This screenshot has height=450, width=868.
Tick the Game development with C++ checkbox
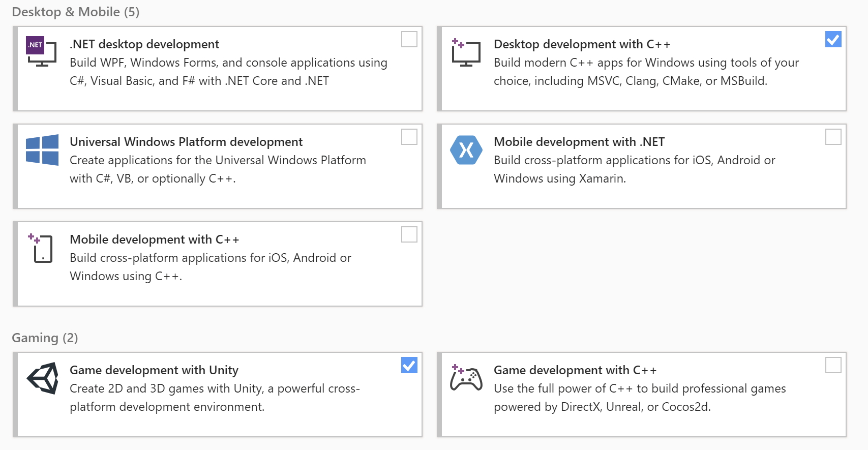[x=833, y=365]
